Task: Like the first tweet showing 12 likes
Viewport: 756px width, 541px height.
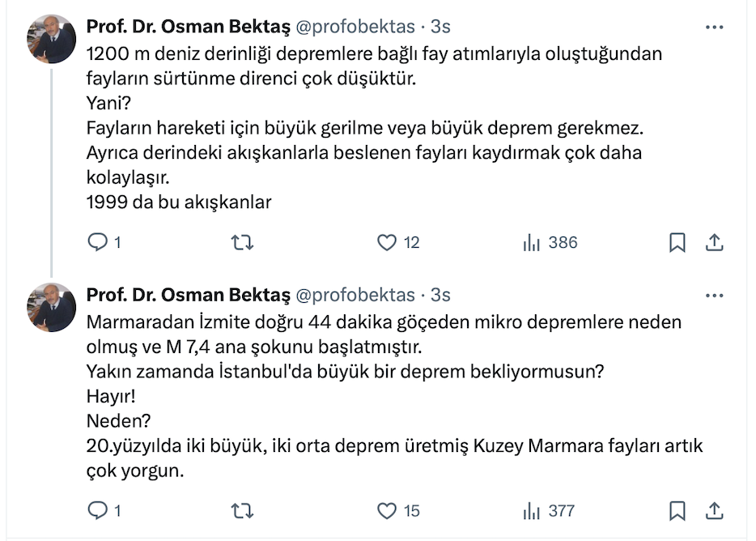Action: (388, 242)
